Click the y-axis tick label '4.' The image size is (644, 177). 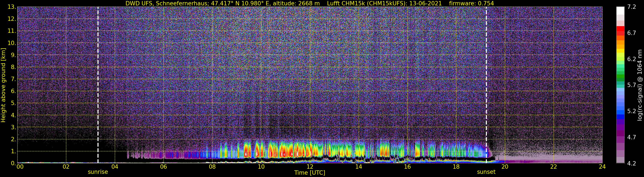coord(13,115)
